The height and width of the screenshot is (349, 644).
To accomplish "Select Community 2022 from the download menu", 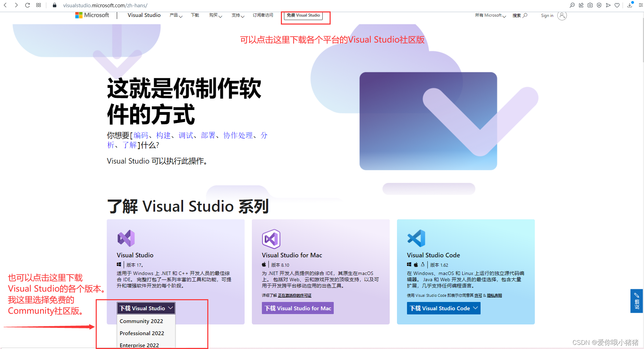I will (x=141, y=321).
